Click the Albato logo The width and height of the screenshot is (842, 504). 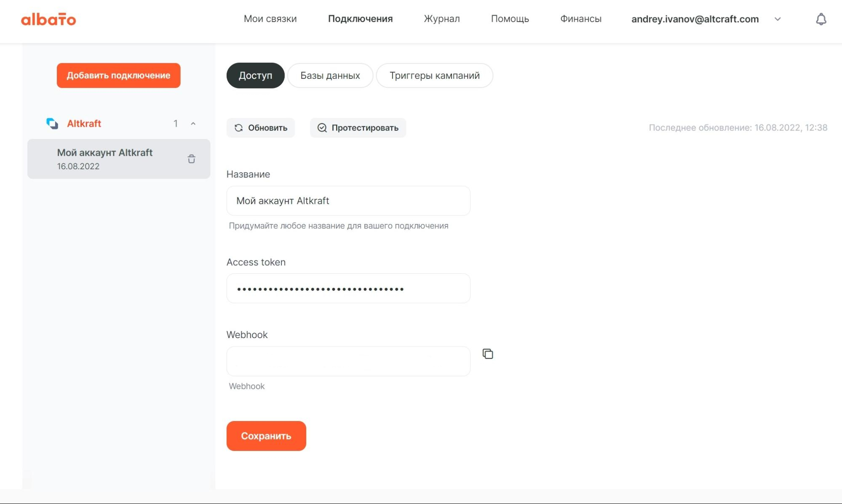[x=48, y=19]
